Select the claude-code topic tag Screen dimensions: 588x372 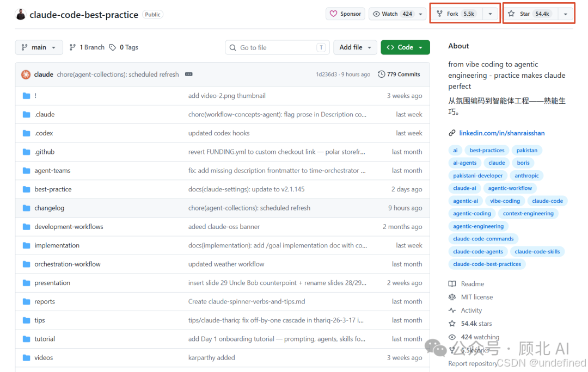547,201
